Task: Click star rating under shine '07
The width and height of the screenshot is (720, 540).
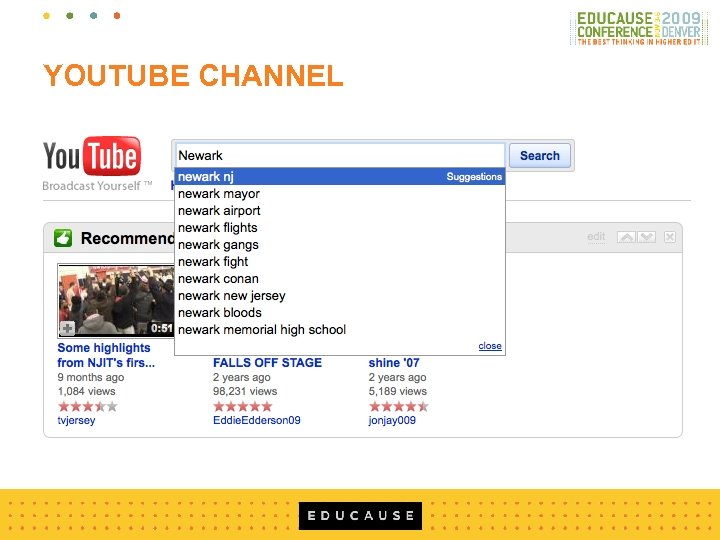Action: pyautogui.click(x=399, y=406)
